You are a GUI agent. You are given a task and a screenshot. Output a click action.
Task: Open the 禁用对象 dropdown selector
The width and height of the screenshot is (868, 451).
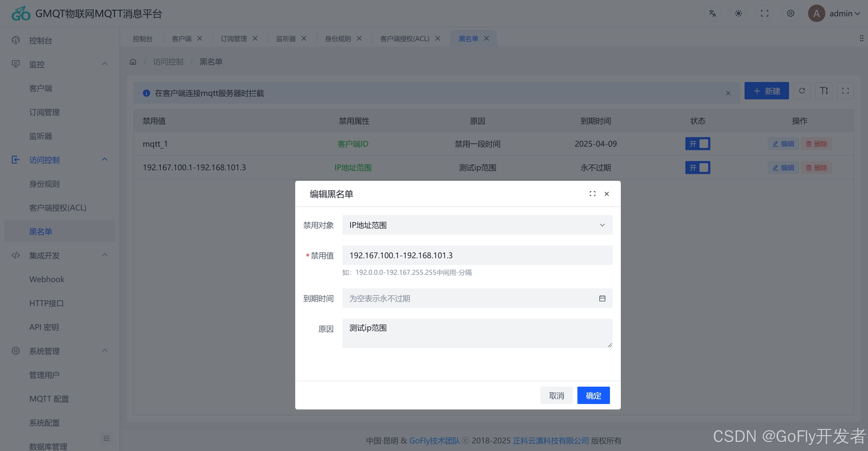coord(477,225)
